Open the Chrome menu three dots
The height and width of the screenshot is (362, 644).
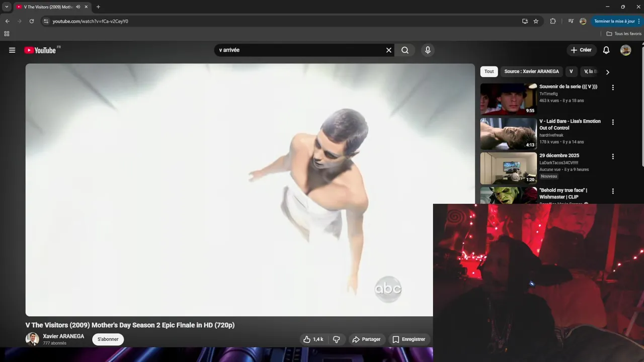[x=639, y=21]
